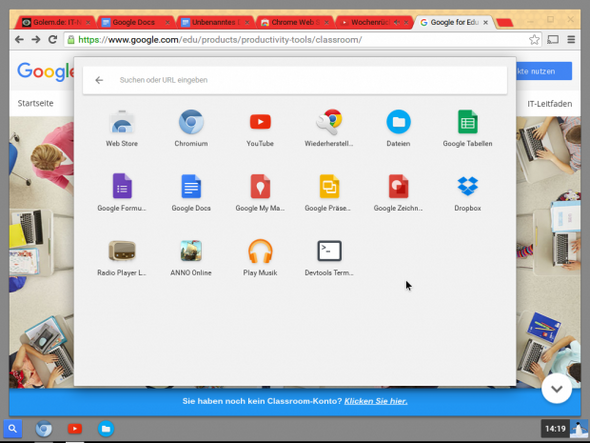The width and height of the screenshot is (590, 443).
Task: Focus the 'Suchen oder URL eingeben' search field
Action: pos(295,80)
